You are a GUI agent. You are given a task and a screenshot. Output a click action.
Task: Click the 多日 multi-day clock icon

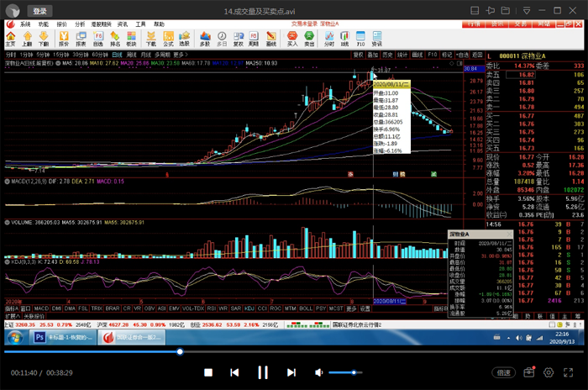pyautogui.click(x=222, y=39)
